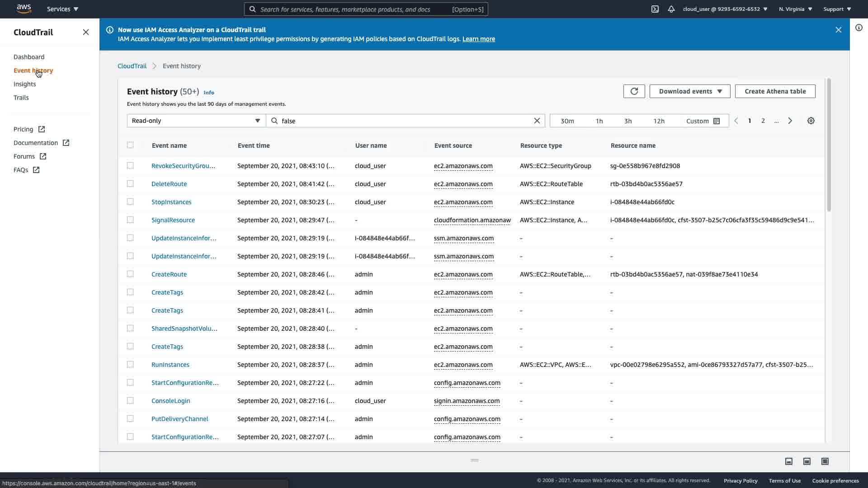Screen dimensions: 868x488
Task: Toggle the select-all events checkbox
Action: click(130, 145)
